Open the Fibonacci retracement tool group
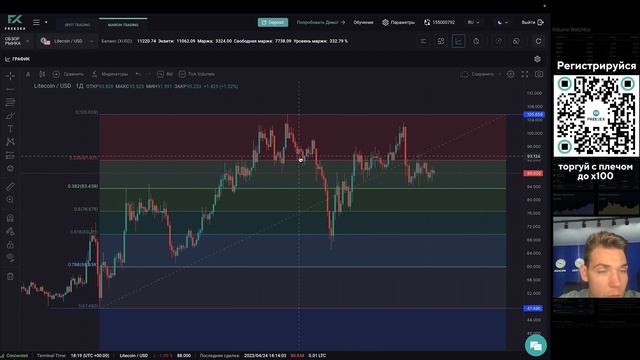The height and width of the screenshot is (360, 640). 10,102
